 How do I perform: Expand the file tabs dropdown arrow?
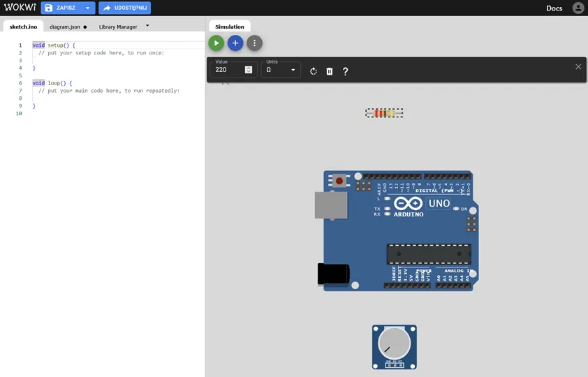[147, 26]
